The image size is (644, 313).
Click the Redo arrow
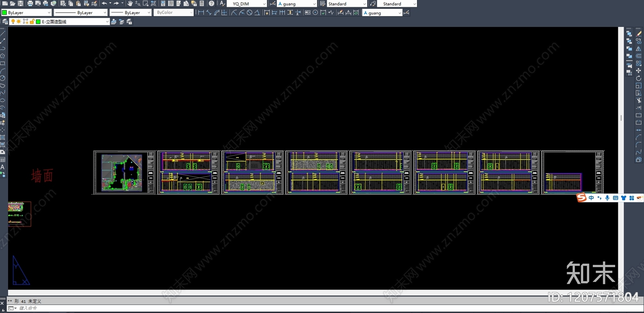tap(116, 3)
